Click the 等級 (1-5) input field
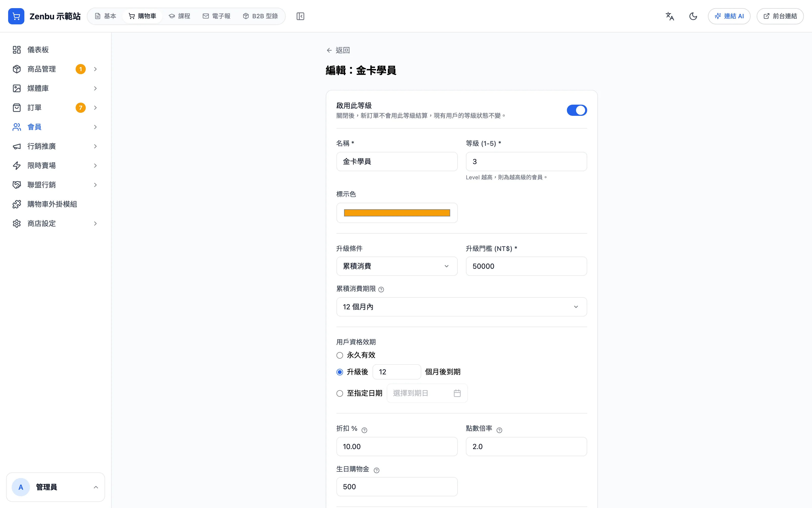The width and height of the screenshot is (812, 508). [527, 162]
